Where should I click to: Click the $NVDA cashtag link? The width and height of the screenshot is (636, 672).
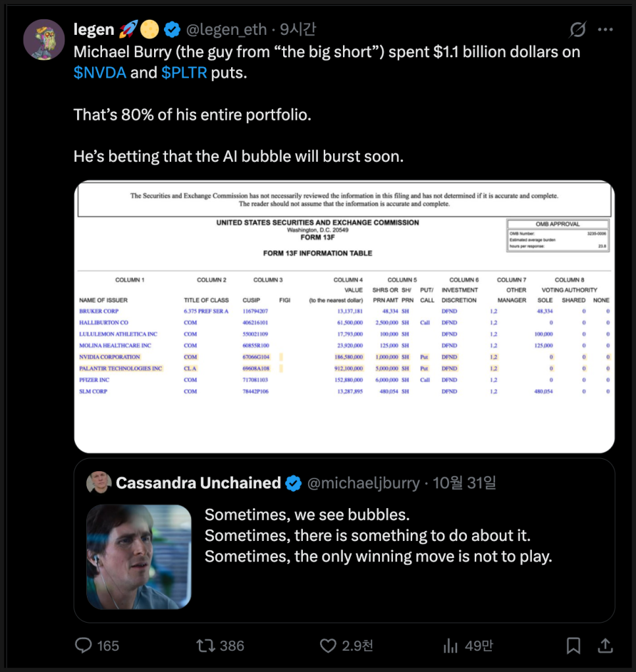[100, 73]
